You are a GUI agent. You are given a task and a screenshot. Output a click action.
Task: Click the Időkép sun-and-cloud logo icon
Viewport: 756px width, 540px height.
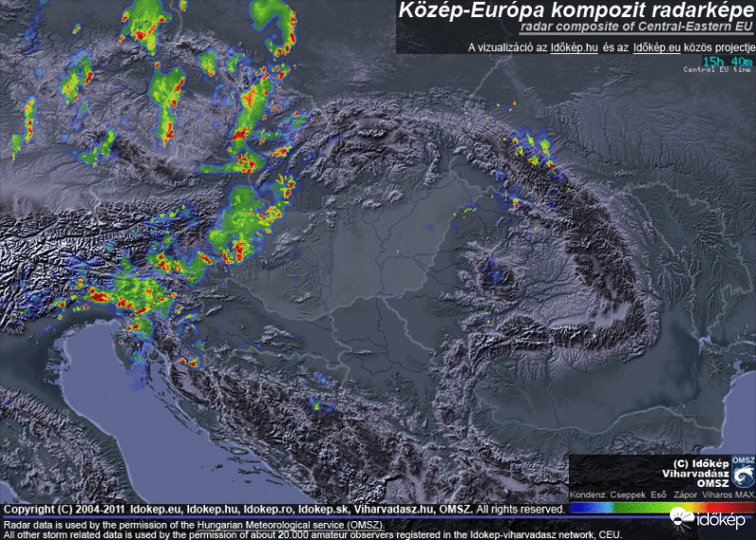[x=680, y=517]
